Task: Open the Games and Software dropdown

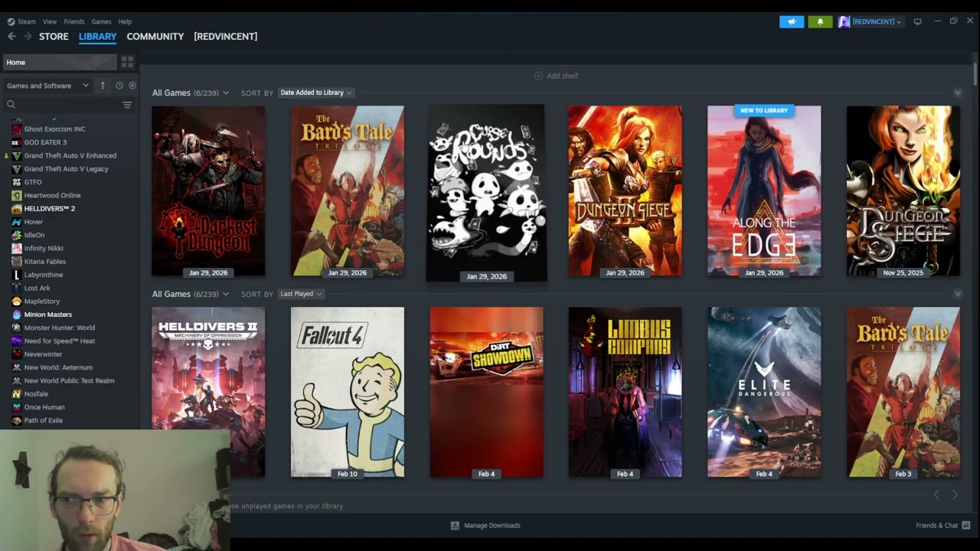Action: click(47, 86)
